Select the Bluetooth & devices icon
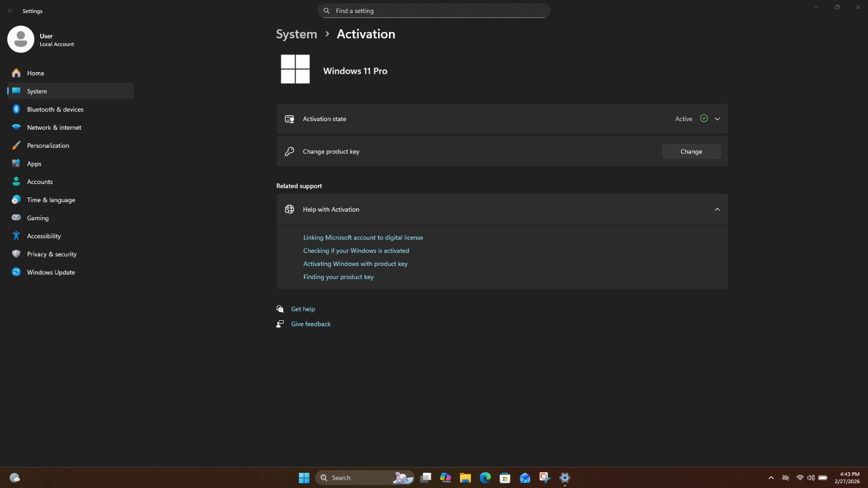The height and width of the screenshot is (488, 868). click(16, 109)
